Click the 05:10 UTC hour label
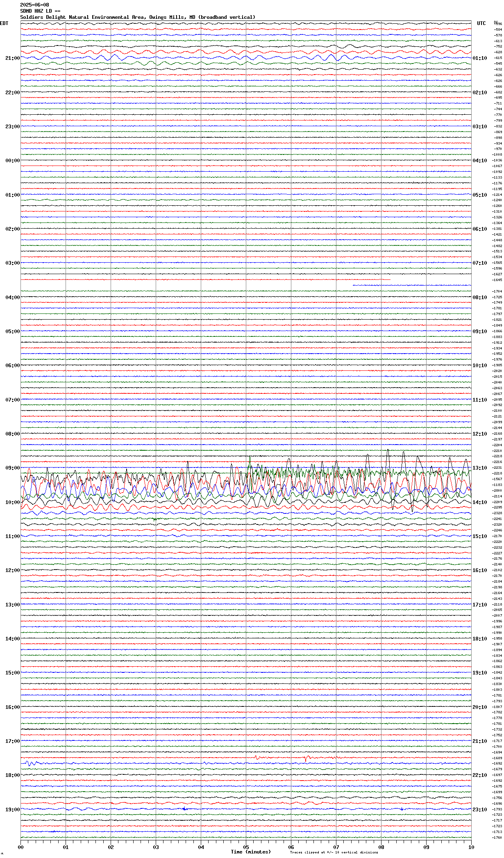The width and height of the screenshot is (504, 858). coord(480,195)
